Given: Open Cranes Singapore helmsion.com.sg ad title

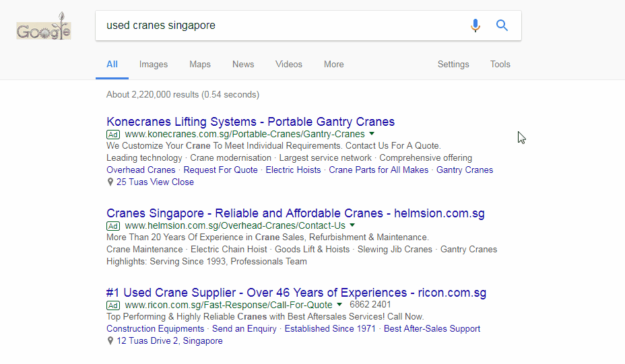Looking at the screenshot, I should click(296, 213).
